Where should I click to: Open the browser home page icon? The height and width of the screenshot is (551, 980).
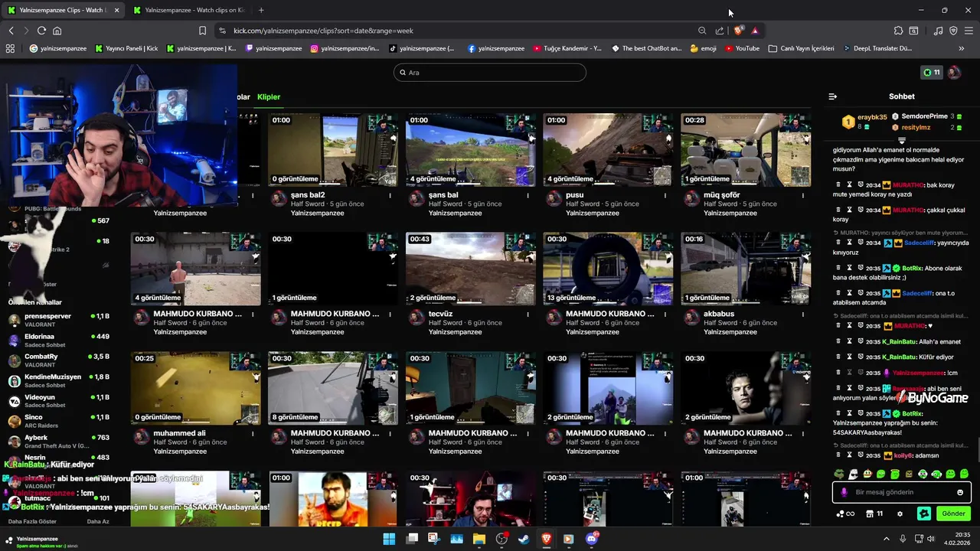coord(57,31)
